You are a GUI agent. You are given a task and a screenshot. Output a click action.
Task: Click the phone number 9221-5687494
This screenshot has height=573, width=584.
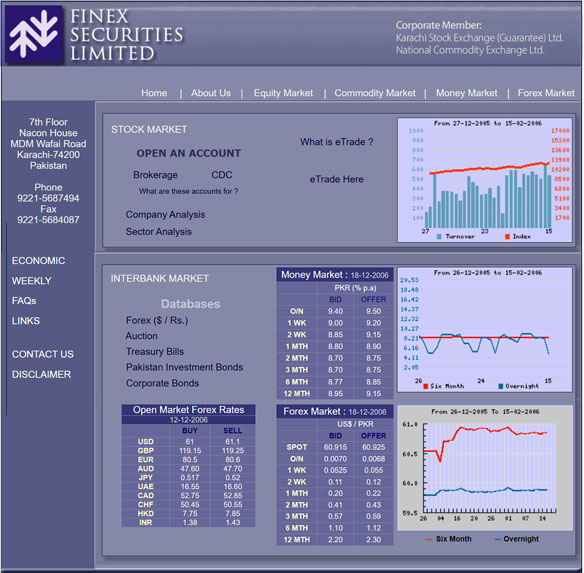[48, 198]
